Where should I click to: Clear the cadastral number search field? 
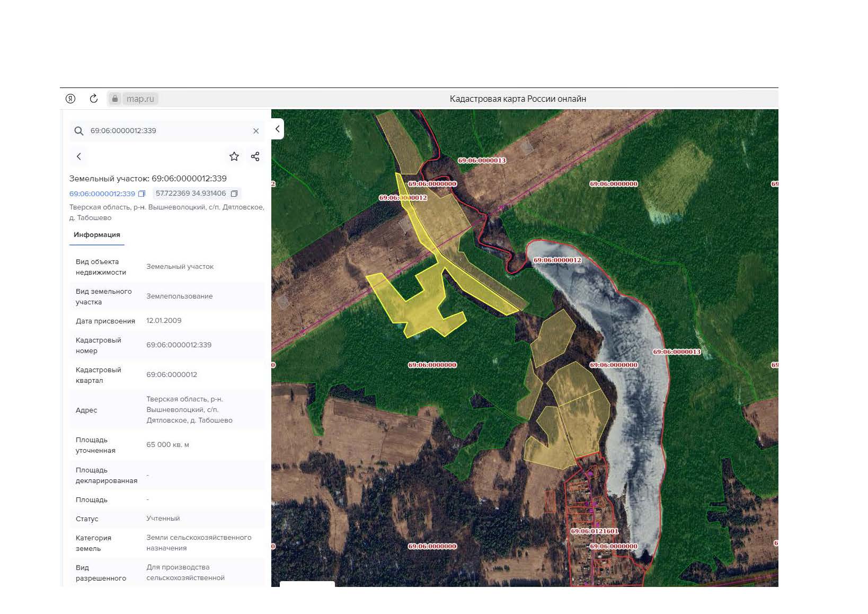coord(256,131)
